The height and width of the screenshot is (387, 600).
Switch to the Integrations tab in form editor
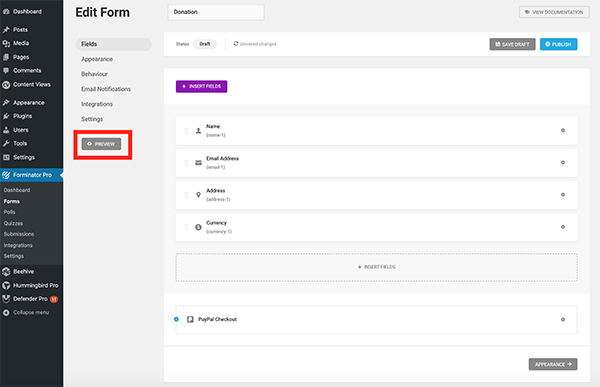point(97,104)
